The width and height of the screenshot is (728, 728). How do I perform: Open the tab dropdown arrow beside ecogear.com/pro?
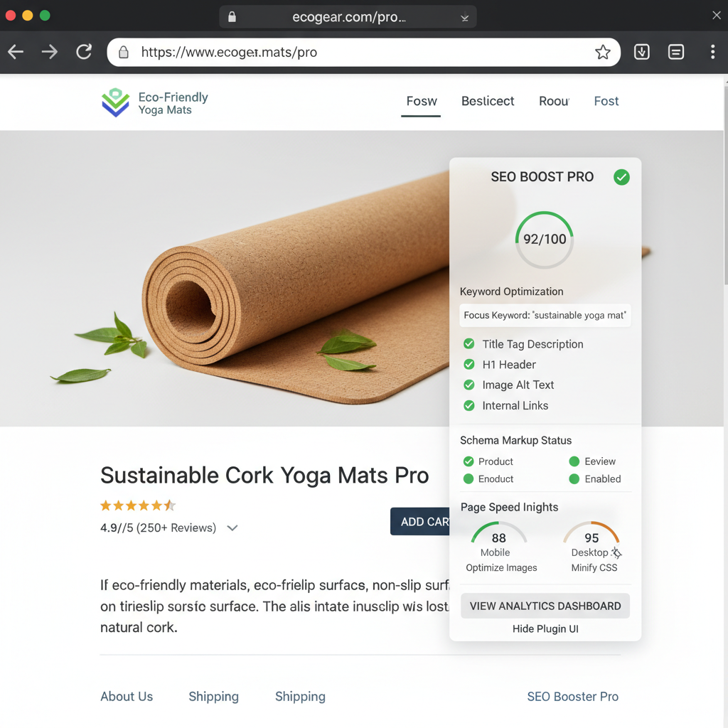(464, 18)
